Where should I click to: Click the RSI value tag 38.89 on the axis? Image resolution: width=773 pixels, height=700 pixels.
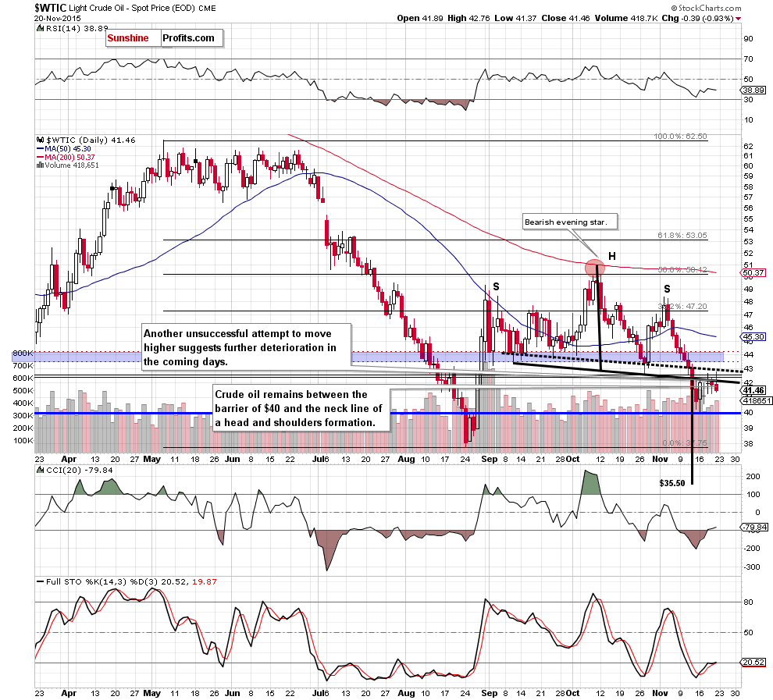pyautogui.click(x=753, y=91)
